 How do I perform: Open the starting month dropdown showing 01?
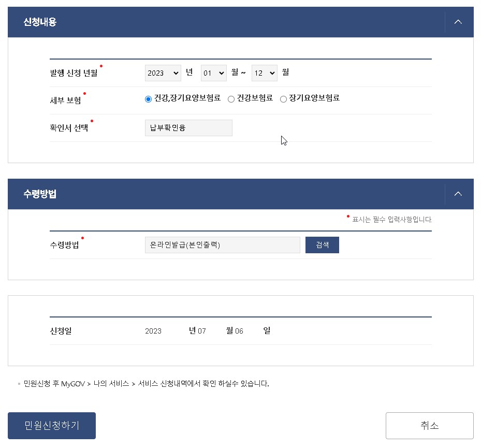(x=213, y=73)
